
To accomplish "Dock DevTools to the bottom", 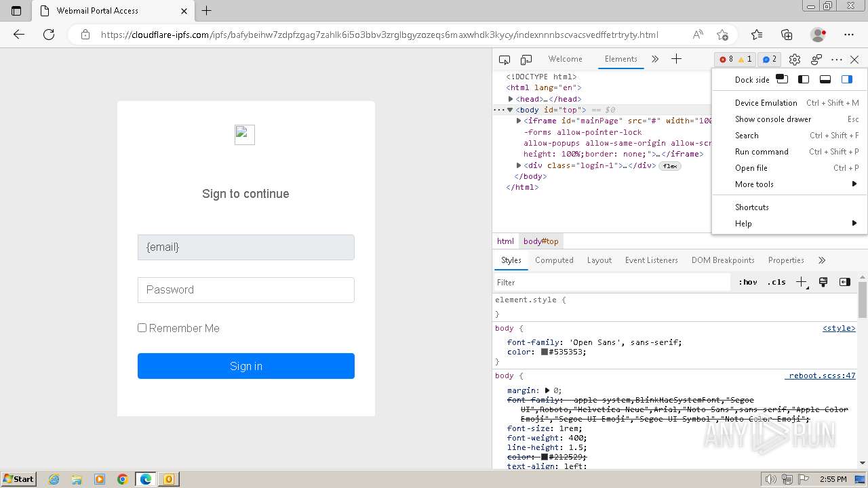I will (x=825, y=79).
